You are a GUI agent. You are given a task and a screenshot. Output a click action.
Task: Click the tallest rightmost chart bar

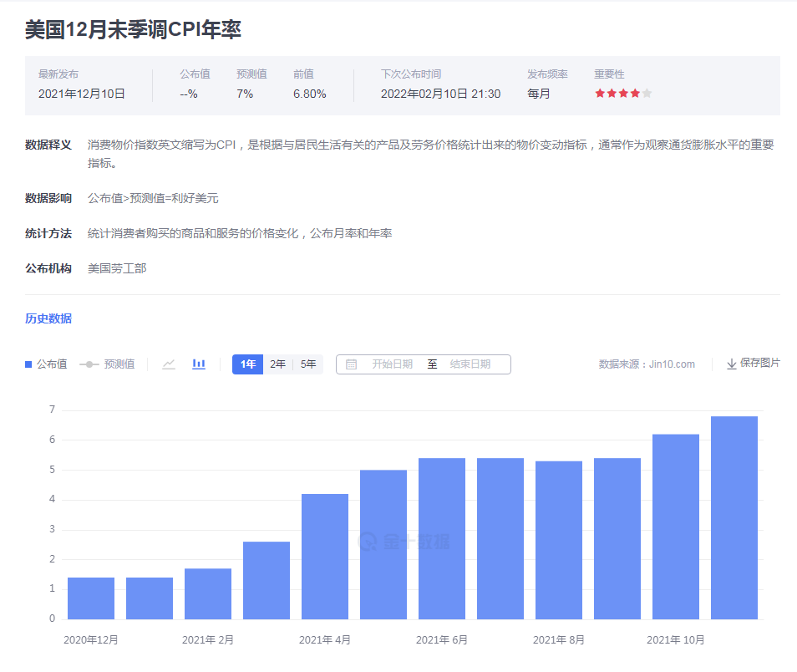[734, 518]
